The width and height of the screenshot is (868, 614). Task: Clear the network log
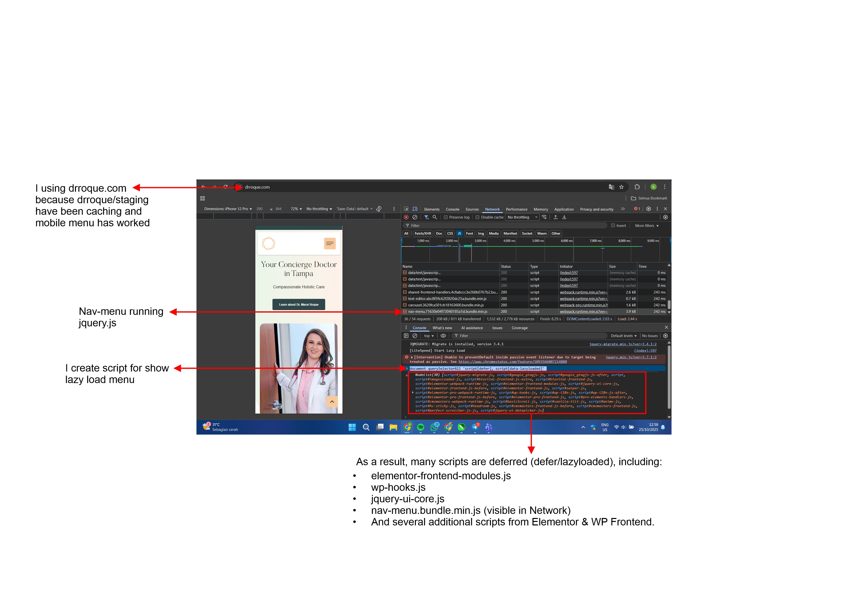pos(415,217)
